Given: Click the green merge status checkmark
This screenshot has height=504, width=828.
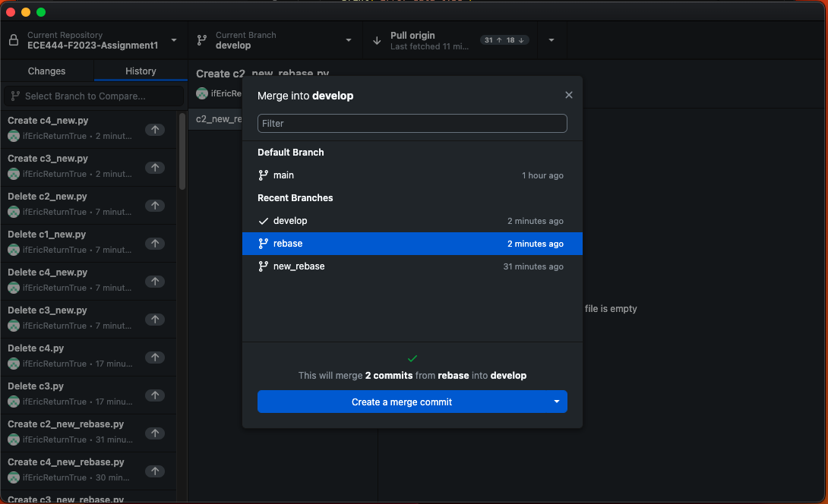Looking at the screenshot, I should (x=412, y=359).
